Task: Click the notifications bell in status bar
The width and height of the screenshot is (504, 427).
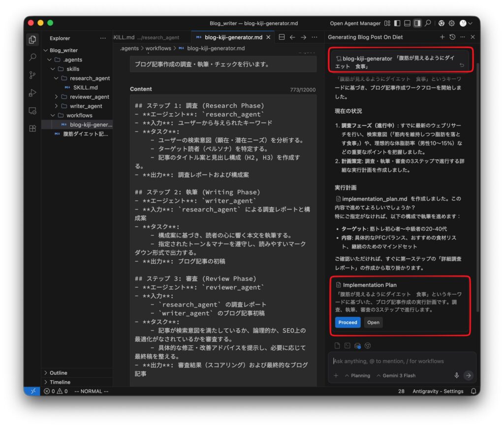Action: point(473,391)
